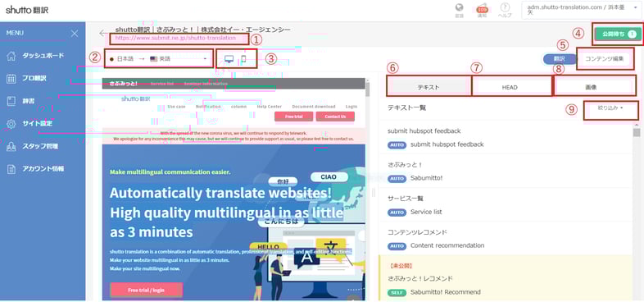Switch to コンテンツ編集 mode

(605, 59)
